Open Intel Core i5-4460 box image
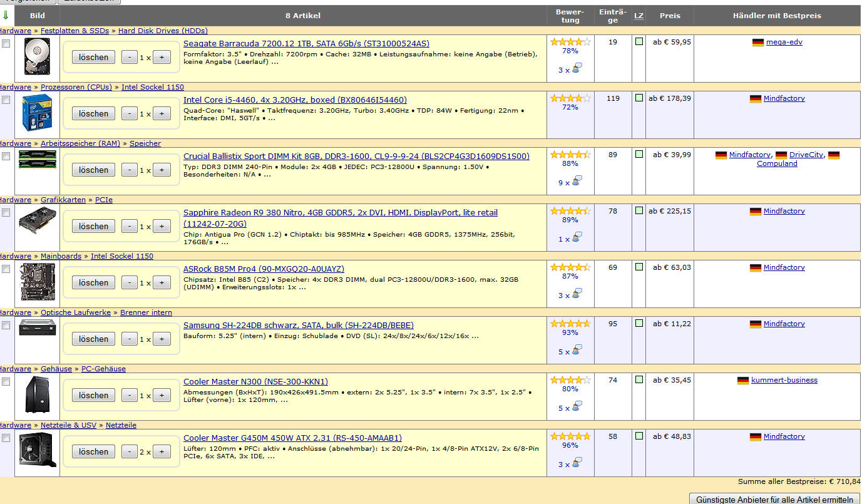This screenshot has height=504, width=862. (37, 113)
